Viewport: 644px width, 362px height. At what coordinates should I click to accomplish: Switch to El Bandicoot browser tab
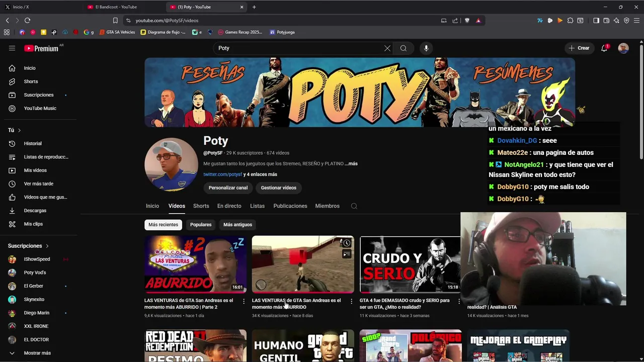click(x=123, y=7)
